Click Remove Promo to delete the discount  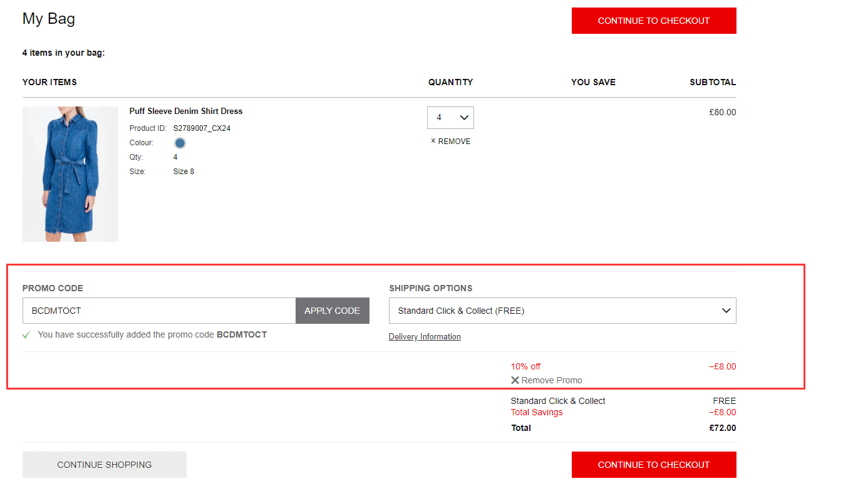coord(547,380)
